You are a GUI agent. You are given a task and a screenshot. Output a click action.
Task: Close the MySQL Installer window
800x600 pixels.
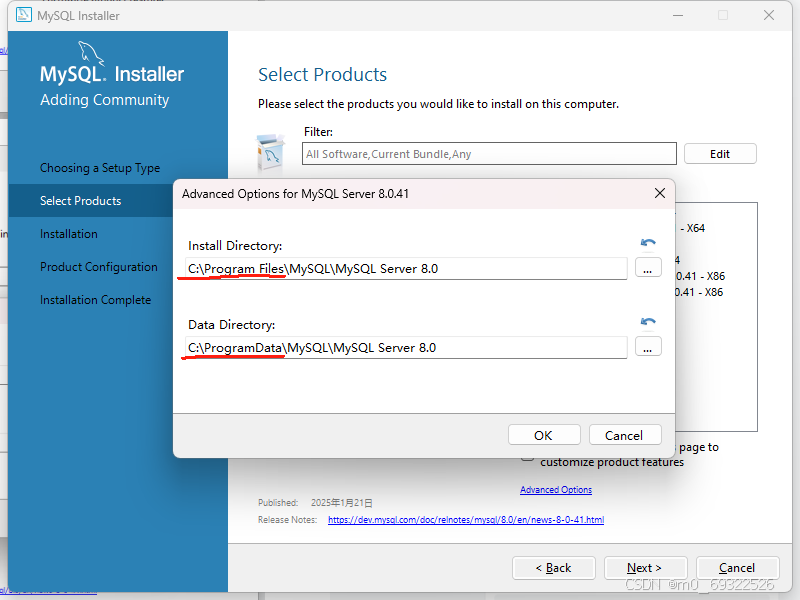coord(769,15)
